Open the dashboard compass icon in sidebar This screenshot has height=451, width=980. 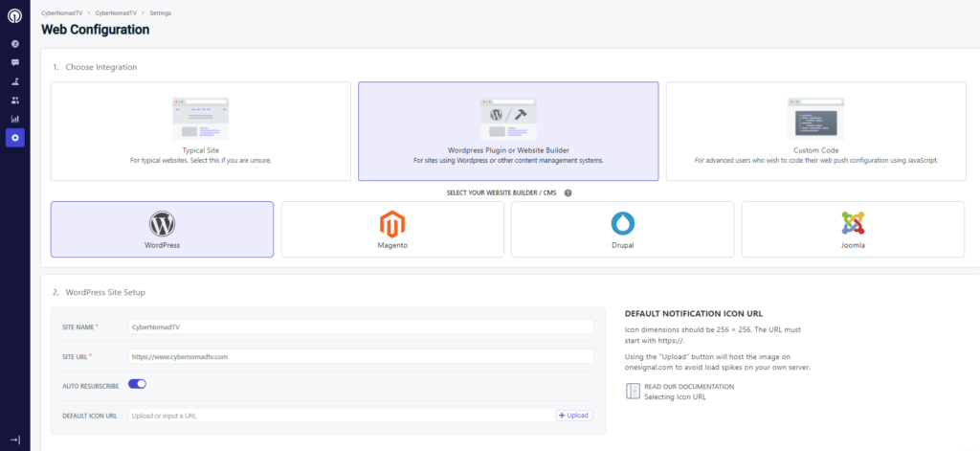pyautogui.click(x=14, y=44)
